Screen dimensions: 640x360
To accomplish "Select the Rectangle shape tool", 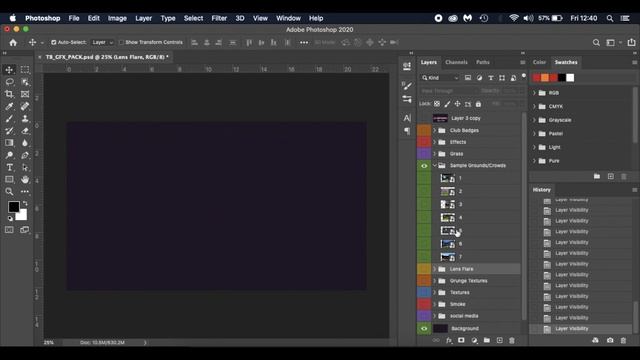I will pyautogui.click(x=9, y=180).
